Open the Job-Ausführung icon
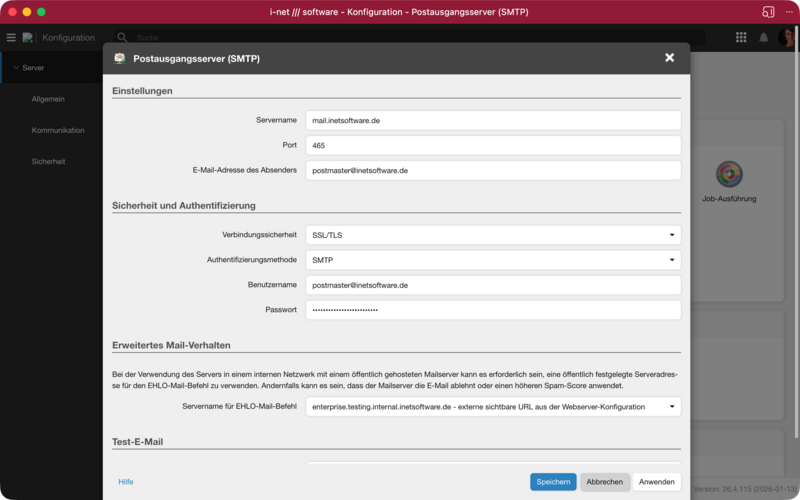 729,174
